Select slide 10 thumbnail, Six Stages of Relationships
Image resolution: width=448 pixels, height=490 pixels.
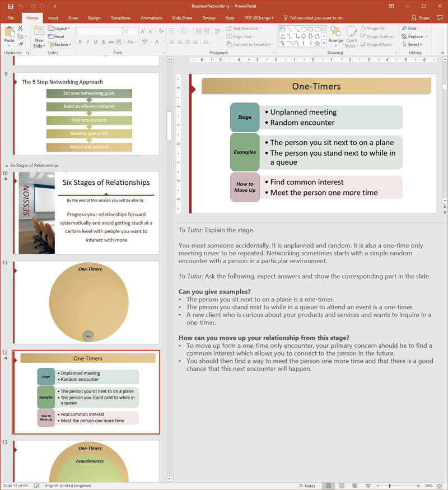point(86,212)
